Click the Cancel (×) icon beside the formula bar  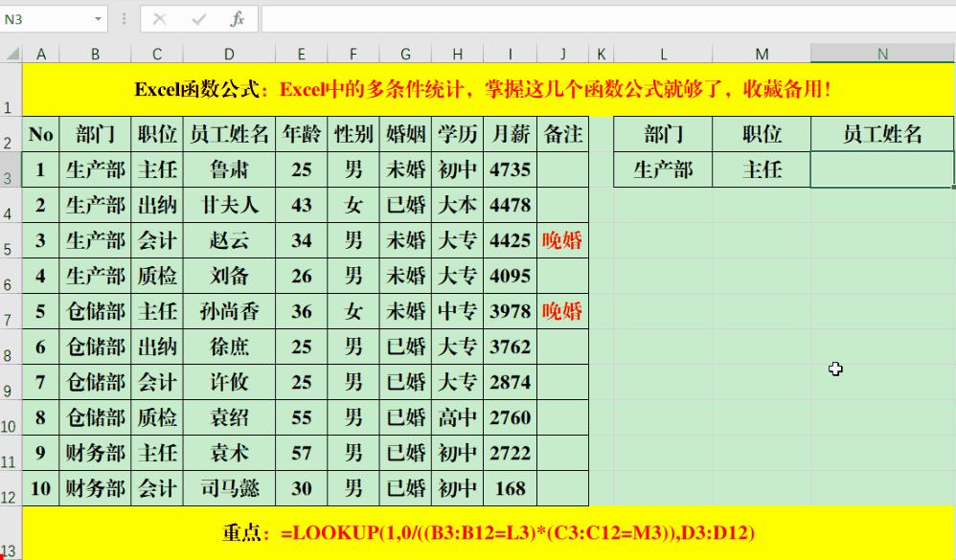(x=160, y=18)
